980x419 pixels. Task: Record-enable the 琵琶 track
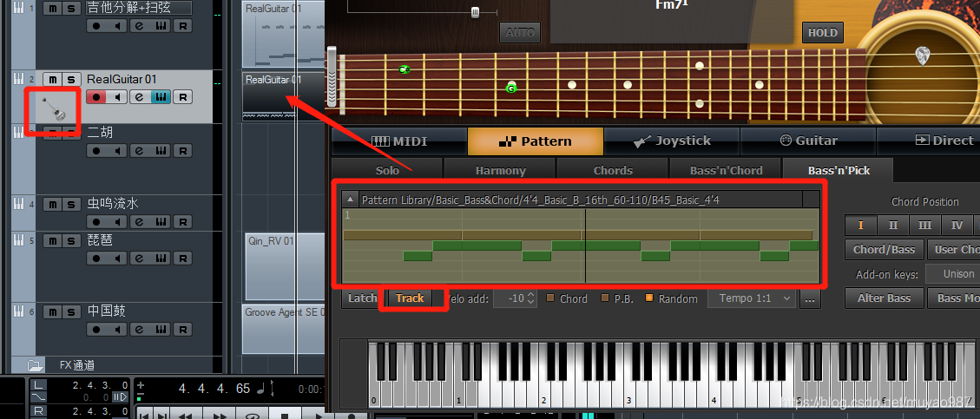[95, 258]
